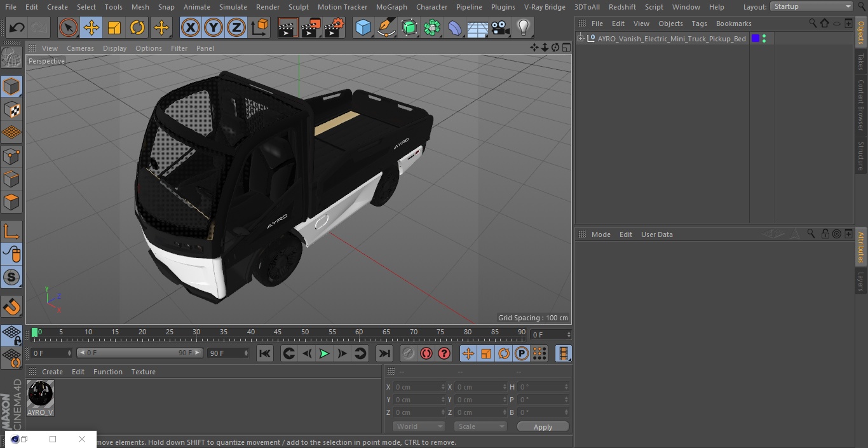868x448 pixels.
Task: Toggle the Viewport Solo S icon
Action: point(11,277)
